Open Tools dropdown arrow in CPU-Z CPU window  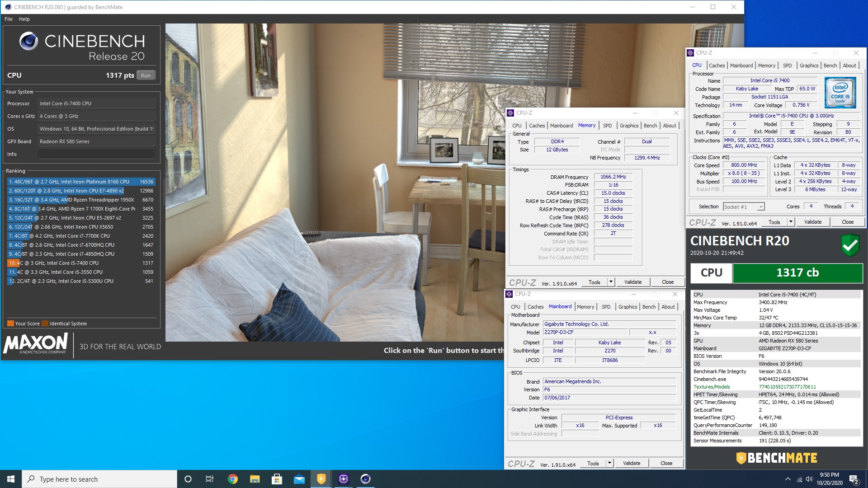click(x=791, y=222)
